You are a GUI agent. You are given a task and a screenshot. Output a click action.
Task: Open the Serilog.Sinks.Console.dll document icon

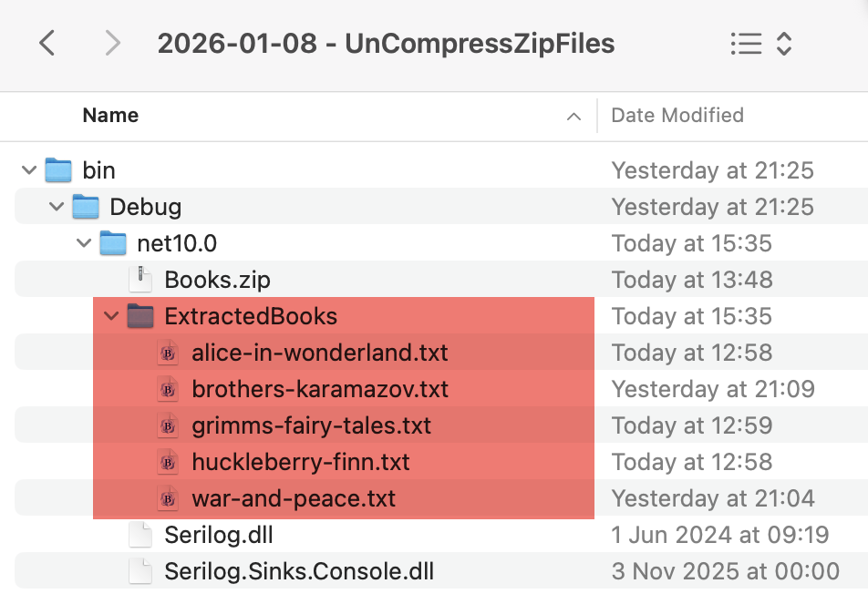139,570
